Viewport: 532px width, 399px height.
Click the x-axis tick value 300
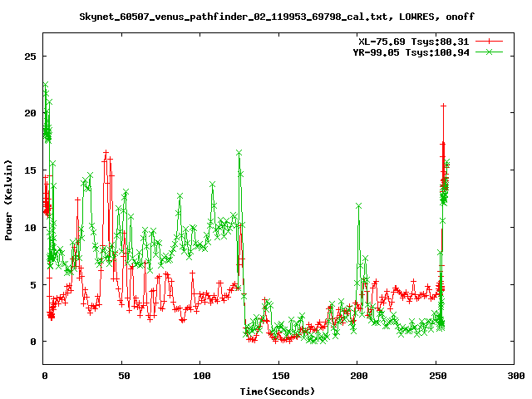[516, 376]
